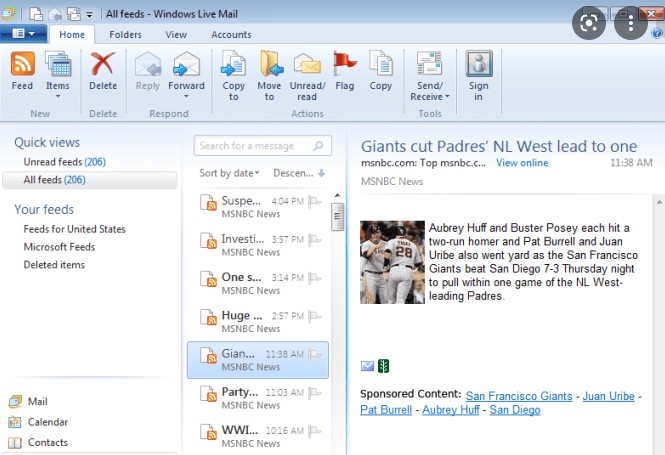Open Mail section shortcut

point(28,401)
